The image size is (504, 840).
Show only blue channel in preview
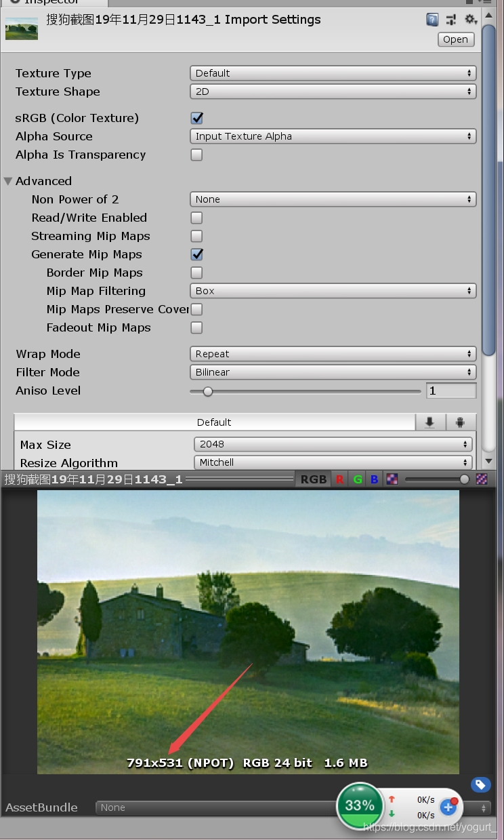(374, 479)
